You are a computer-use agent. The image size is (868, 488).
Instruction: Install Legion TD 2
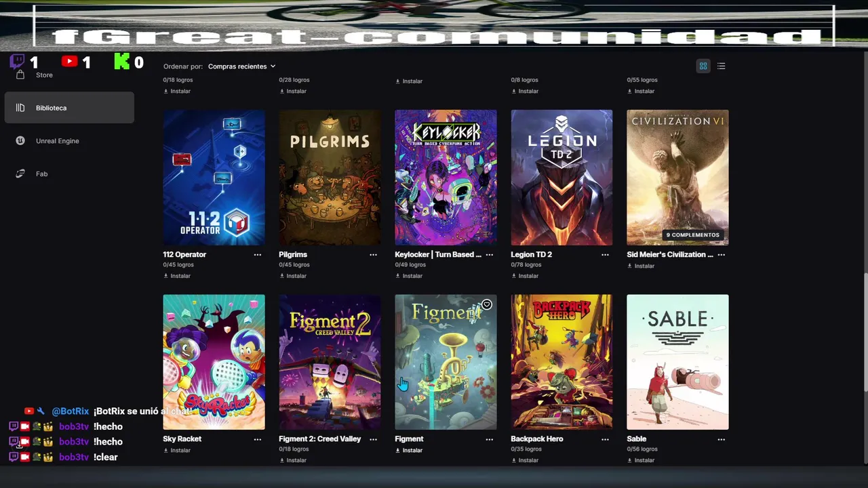[525, 276]
